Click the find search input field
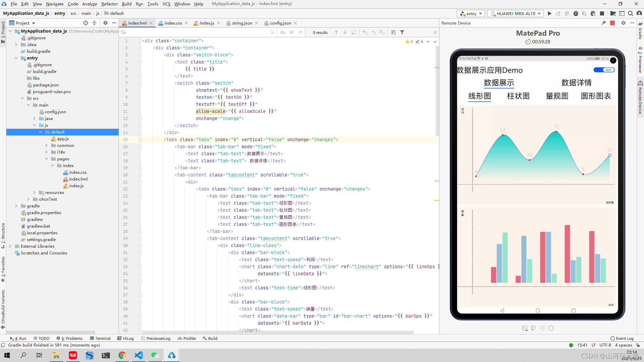644x362 pixels. click(x=198, y=32)
